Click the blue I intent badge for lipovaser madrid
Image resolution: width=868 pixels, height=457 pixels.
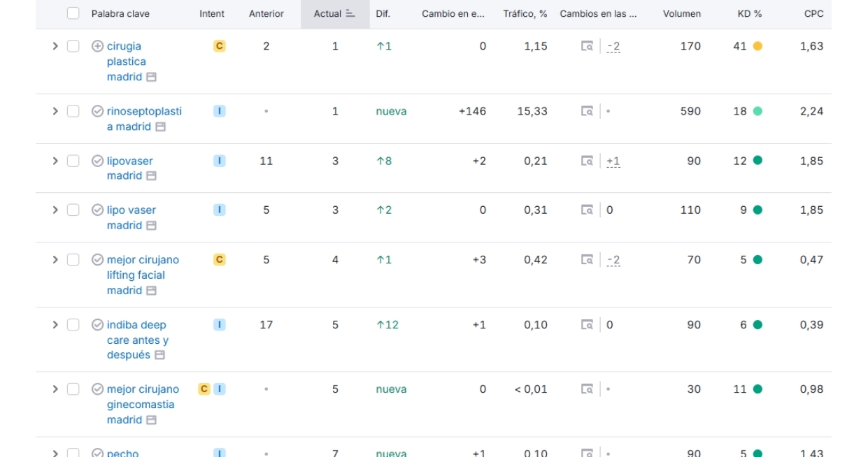click(x=219, y=161)
